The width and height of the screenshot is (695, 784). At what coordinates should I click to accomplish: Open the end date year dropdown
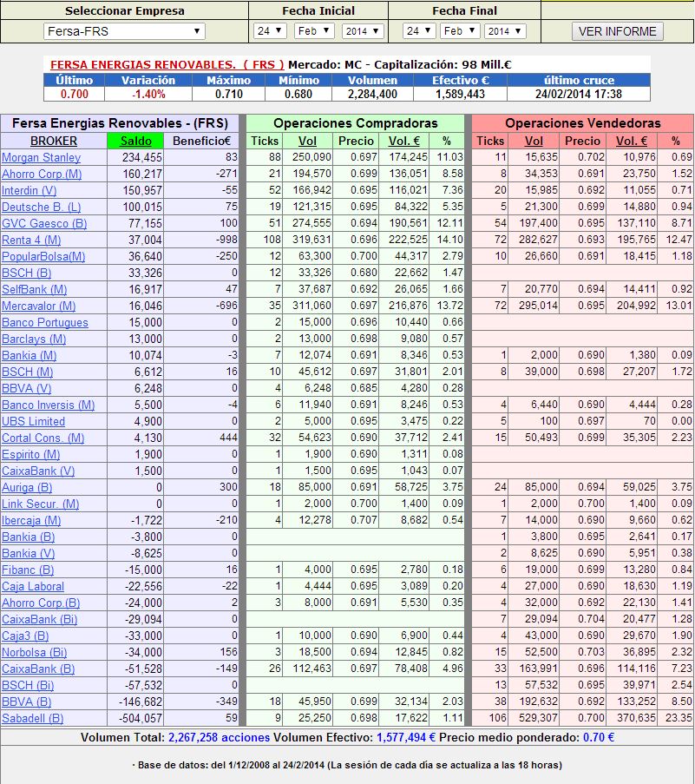coord(505,31)
